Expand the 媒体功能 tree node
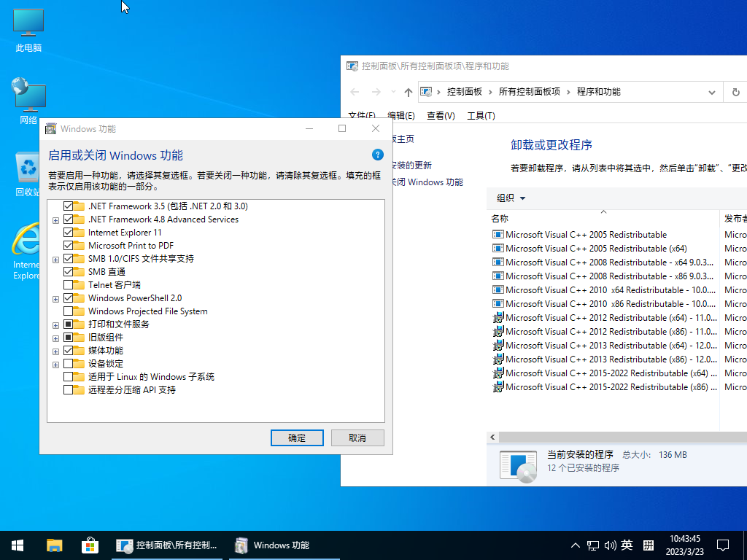The height and width of the screenshot is (560, 747). (x=55, y=351)
